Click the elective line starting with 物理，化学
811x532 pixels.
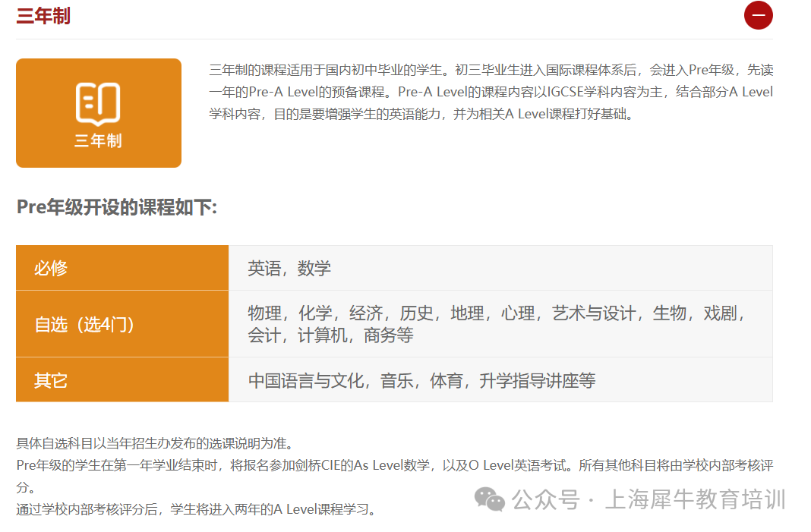(x=497, y=313)
